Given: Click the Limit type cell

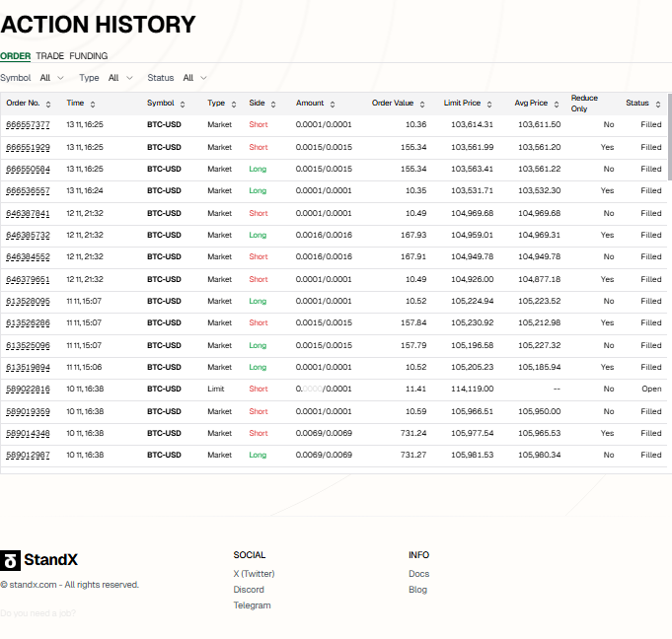Looking at the screenshot, I should (215, 389).
